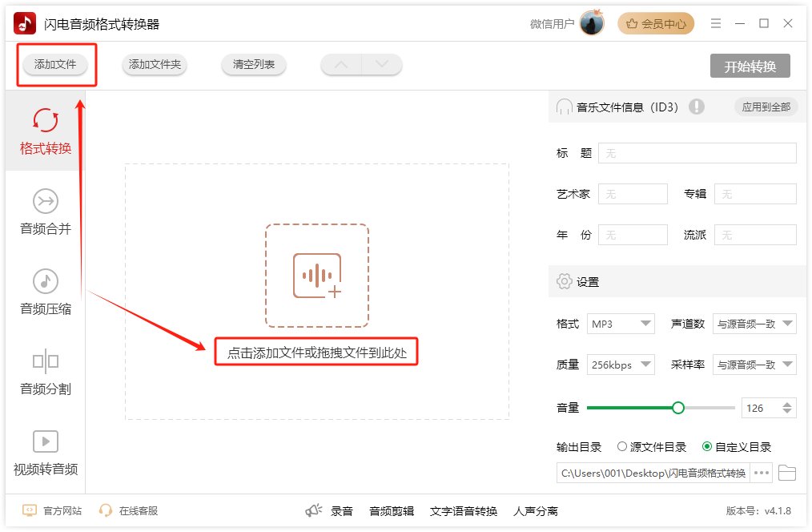This screenshot has height=532, width=812.
Task: Open the 格式 MP3 dropdown
Action: (x=621, y=324)
